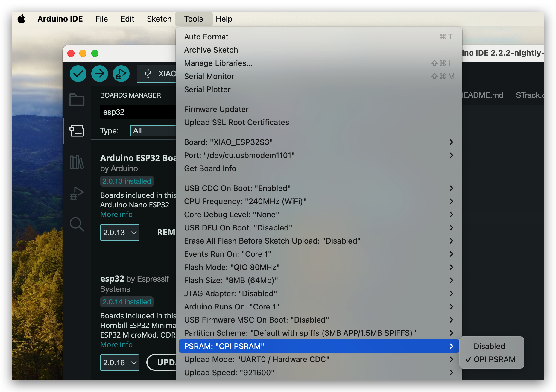Open the Sketchbook folder sidebar icon
The height and width of the screenshot is (392, 556).
(x=77, y=100)
